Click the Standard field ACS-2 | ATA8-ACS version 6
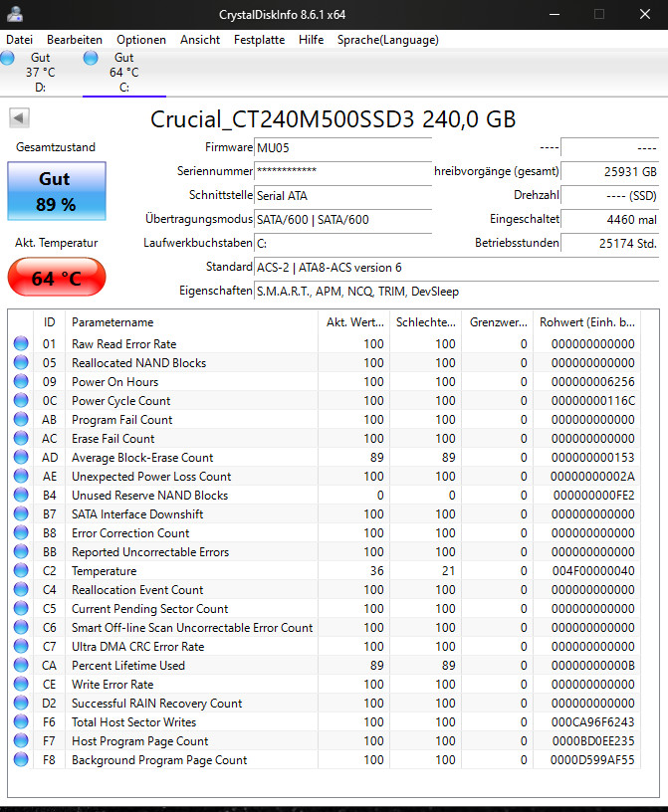668x812 pixels. pyautogui.click(x=456, y=268)
